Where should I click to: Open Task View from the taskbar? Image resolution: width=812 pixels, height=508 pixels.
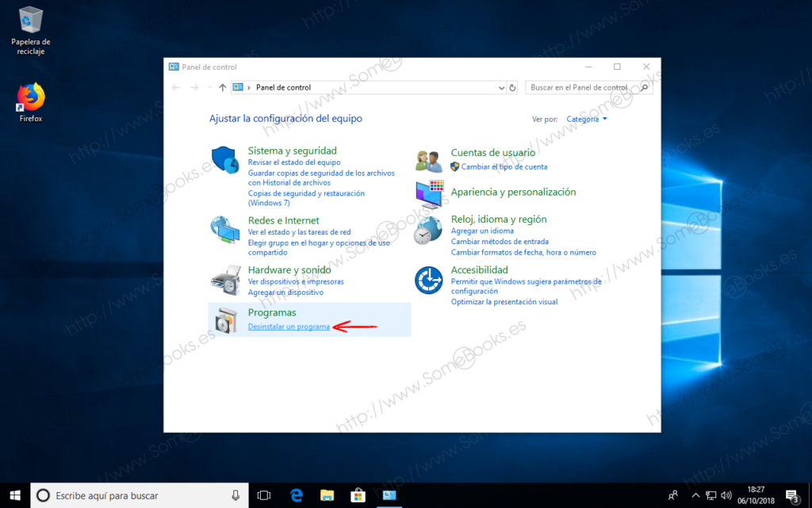click(x=263, y=495)
